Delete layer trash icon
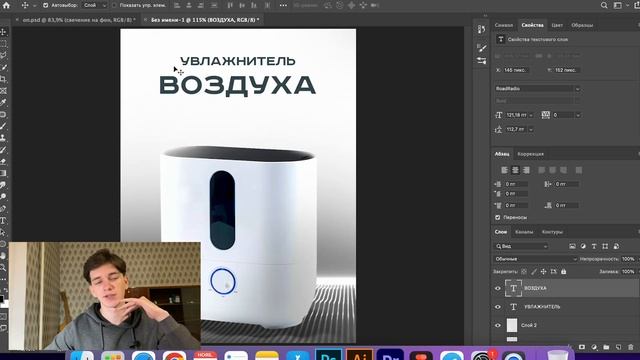Image resolution: width=640 pixels, height=360 pixels. (631, 347)
